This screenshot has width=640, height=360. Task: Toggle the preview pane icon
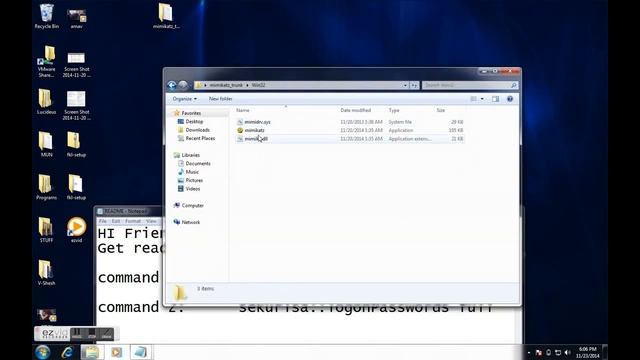[496, 99]
